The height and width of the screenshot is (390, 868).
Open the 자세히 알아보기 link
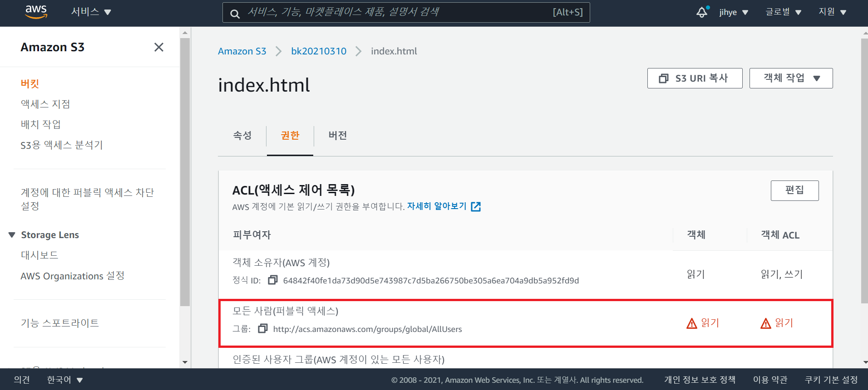click(x=437, y=206)
